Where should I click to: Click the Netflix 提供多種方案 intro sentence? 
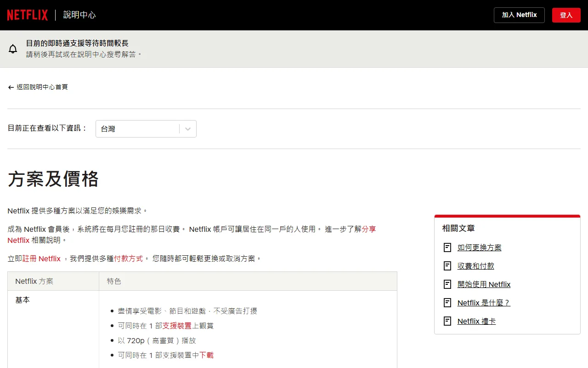[x=78, y=211]
